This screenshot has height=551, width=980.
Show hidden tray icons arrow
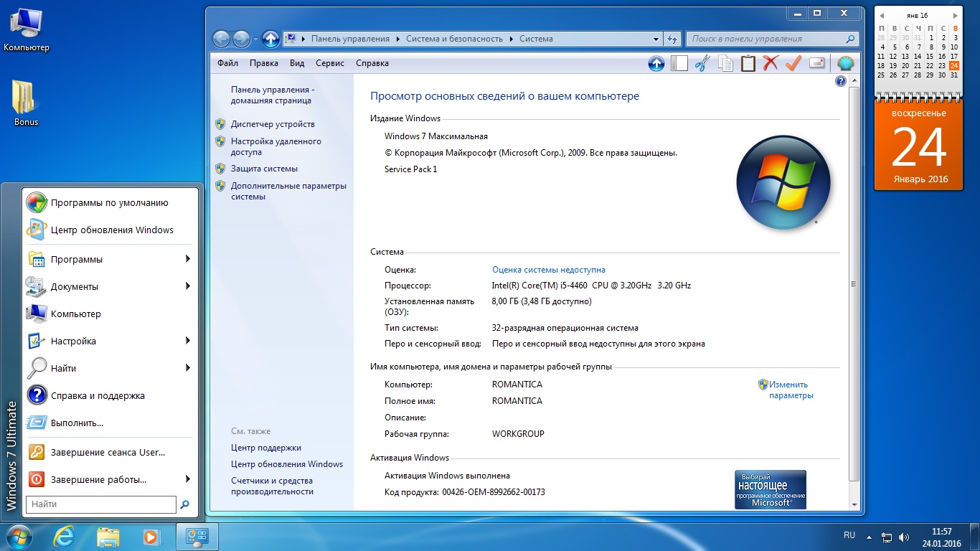[870, 536]
